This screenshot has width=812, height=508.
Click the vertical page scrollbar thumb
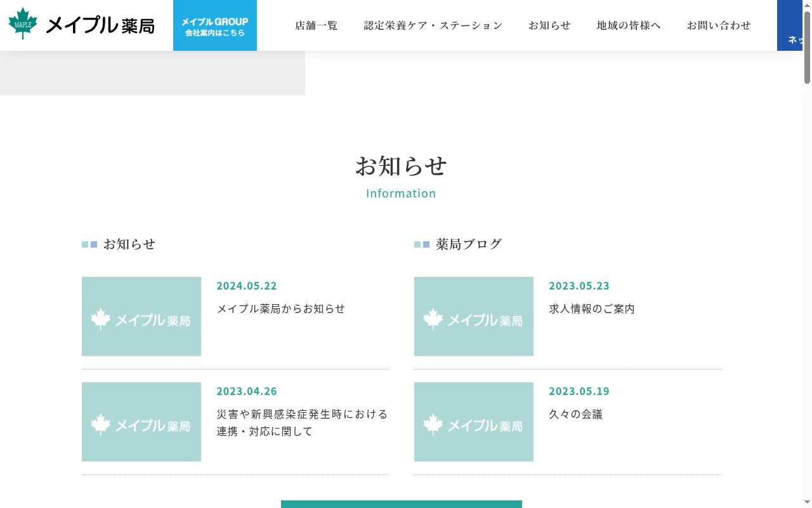(808, 48)
